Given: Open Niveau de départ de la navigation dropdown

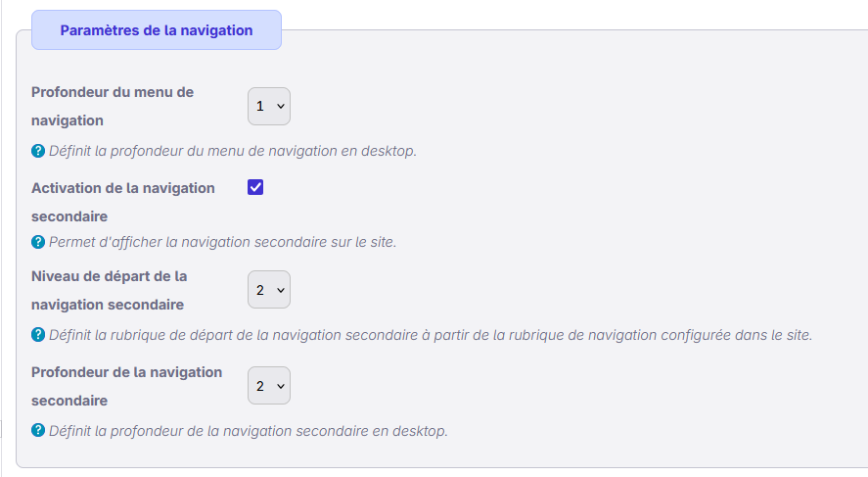Looking at the screenshot, I should tap(268, 290).
